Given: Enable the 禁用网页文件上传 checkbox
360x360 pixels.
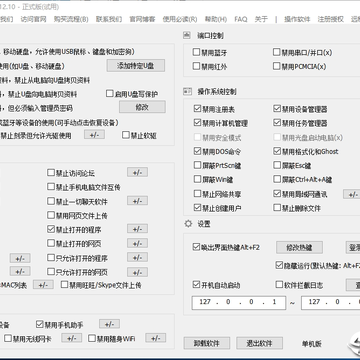Looking at the screenshot, I should coord(51,215).
